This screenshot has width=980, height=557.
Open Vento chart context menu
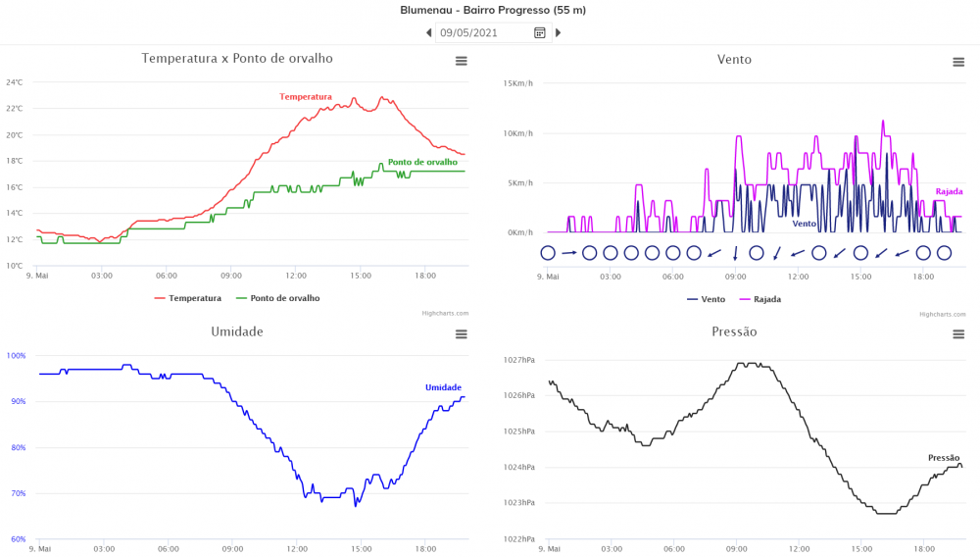(958, 62)
